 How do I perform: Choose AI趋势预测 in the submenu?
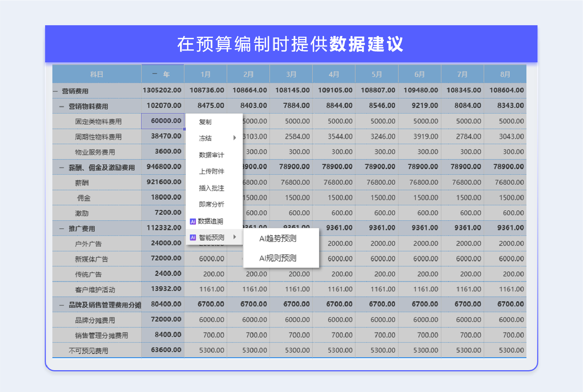point(281,239)
